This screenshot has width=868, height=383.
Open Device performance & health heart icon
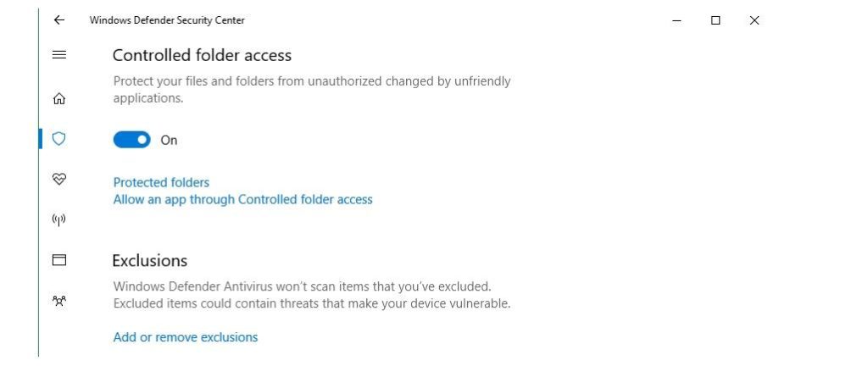coord(59,180)
